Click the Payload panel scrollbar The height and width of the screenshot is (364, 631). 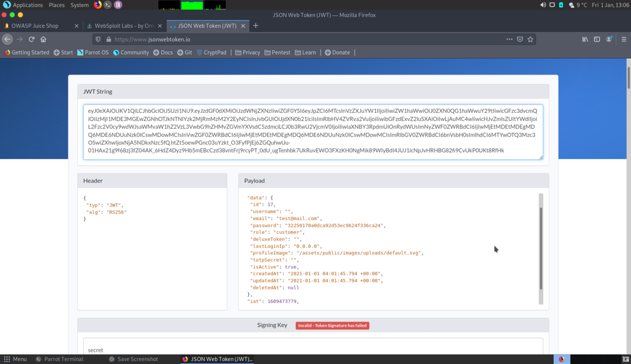point(541,248)
